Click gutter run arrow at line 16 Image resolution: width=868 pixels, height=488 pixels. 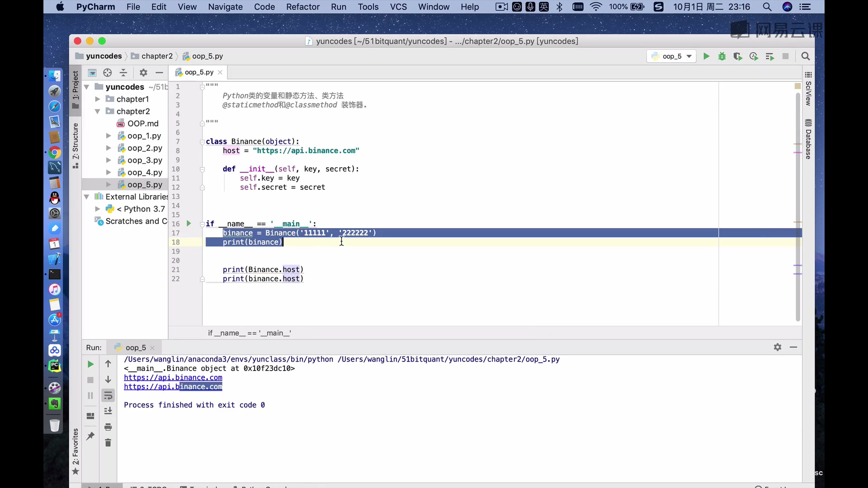tap(189, 224)
